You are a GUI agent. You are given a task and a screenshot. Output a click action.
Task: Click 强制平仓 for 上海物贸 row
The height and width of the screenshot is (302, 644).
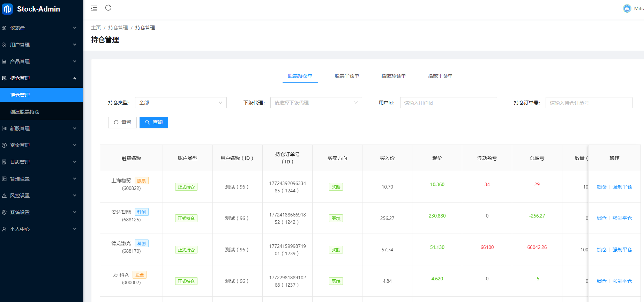(x=622, y=187)
